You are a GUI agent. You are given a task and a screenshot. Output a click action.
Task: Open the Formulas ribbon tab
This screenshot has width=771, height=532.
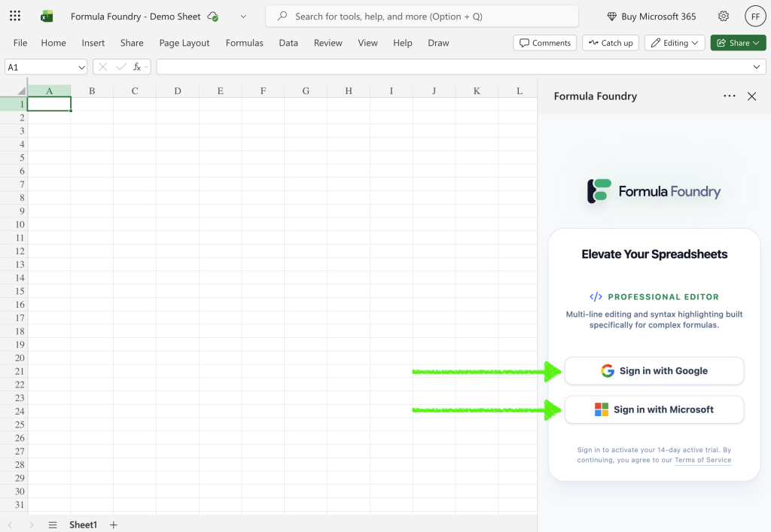coord(244,43)
